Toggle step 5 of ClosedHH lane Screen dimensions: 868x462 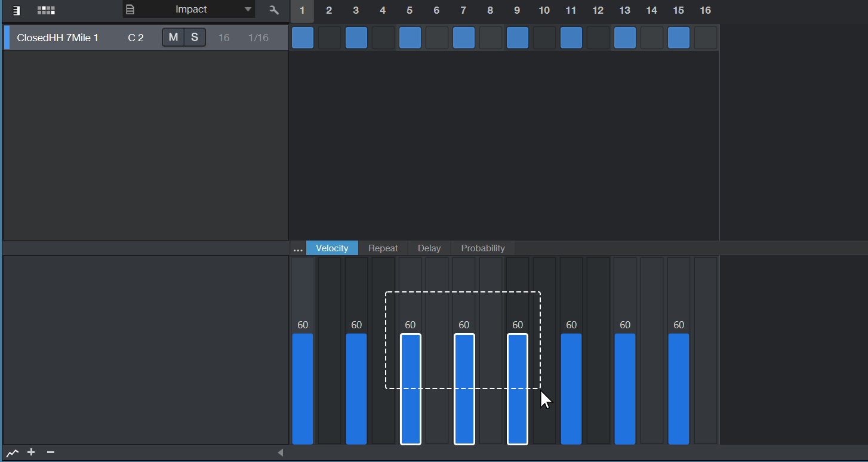coord(410,38)
